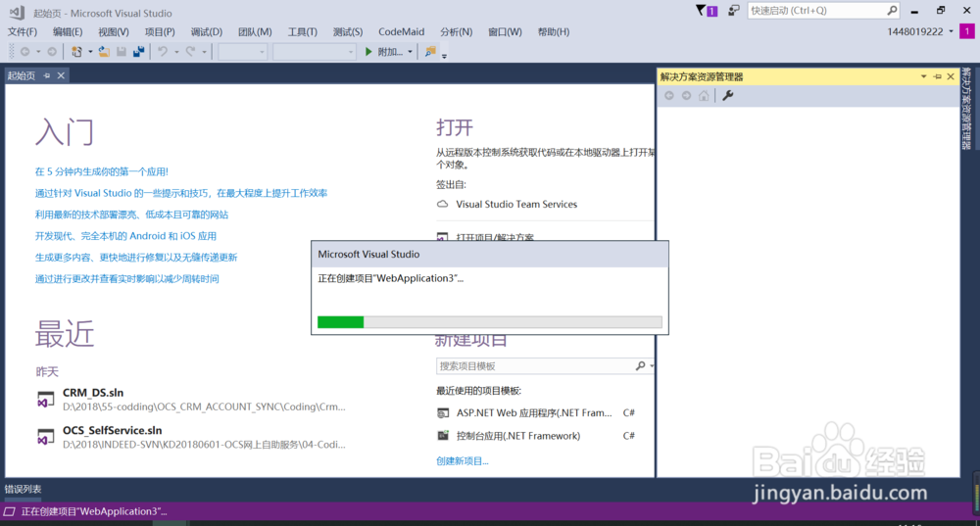Close the 起始页 tab
Screen dimensions: 980x526
[x=61, y=75]
